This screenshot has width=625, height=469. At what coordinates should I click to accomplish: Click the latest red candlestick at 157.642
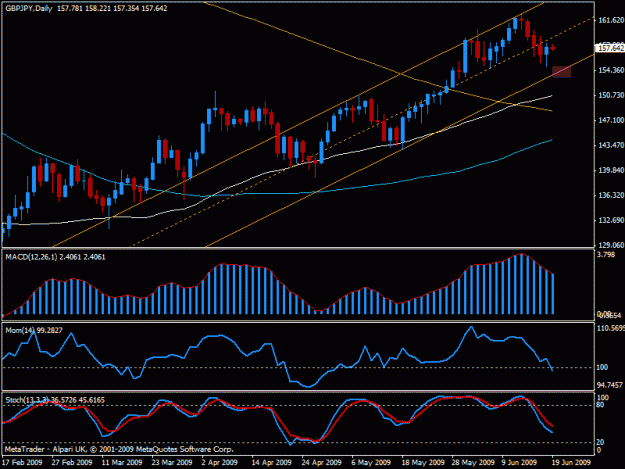(x=552, y=48)
